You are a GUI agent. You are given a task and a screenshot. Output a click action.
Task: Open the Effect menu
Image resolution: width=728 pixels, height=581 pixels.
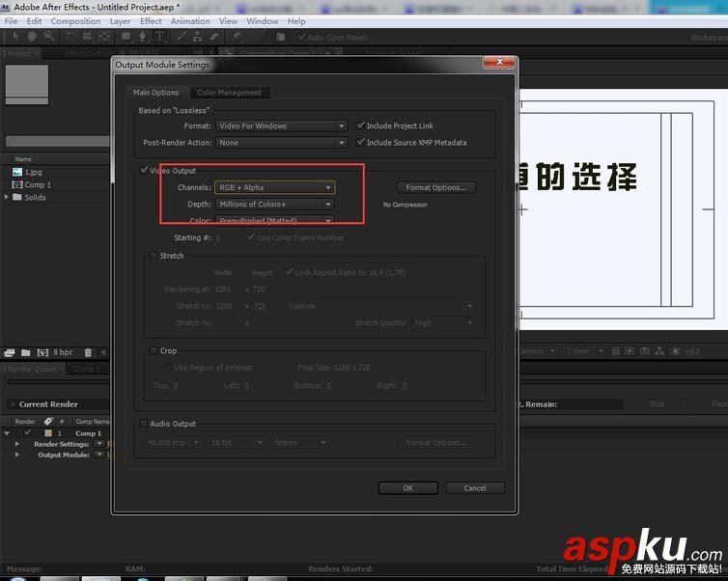click(x=151, y=21)
